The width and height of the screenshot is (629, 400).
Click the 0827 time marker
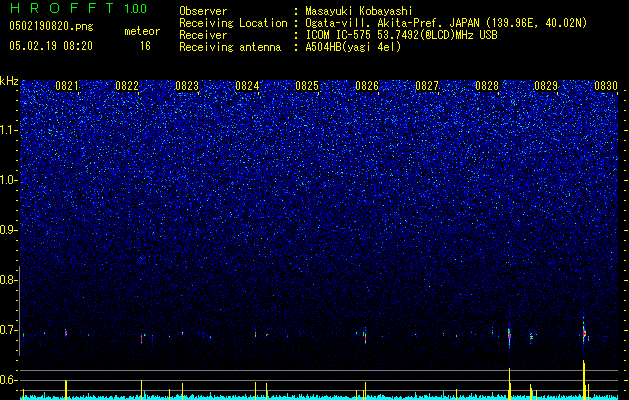click(427, 86)
